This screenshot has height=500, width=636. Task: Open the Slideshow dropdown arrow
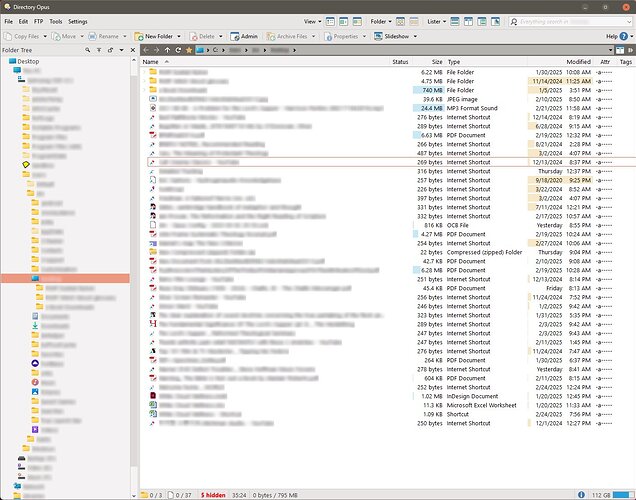click(x=415, y=36)
